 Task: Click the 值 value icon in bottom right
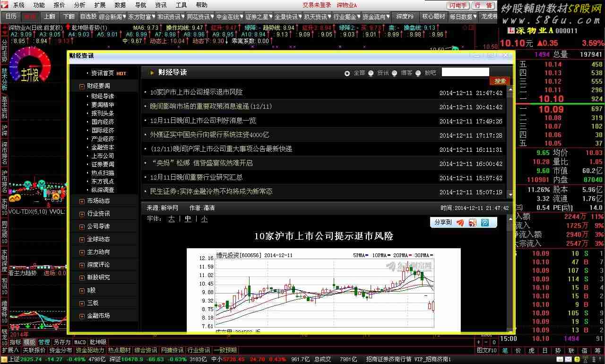(x=585, y=350)
